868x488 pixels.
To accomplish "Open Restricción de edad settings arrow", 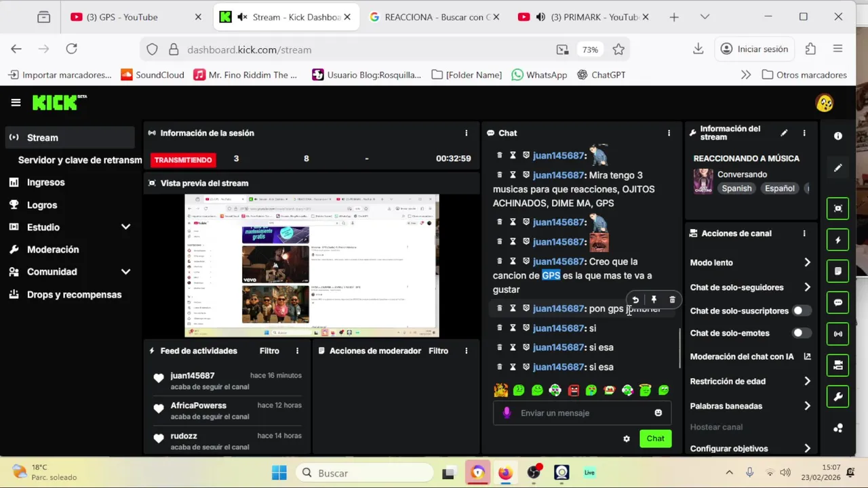I will point(807,382).
